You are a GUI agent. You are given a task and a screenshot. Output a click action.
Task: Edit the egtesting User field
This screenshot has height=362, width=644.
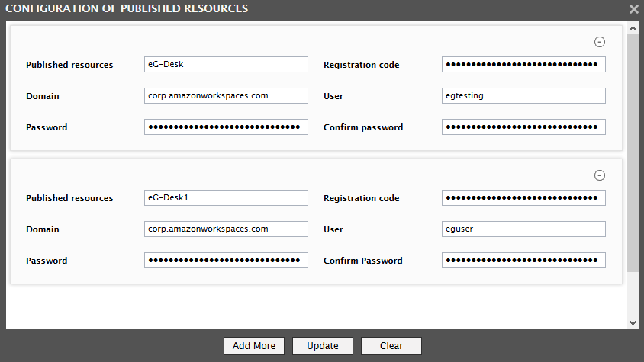523,95
